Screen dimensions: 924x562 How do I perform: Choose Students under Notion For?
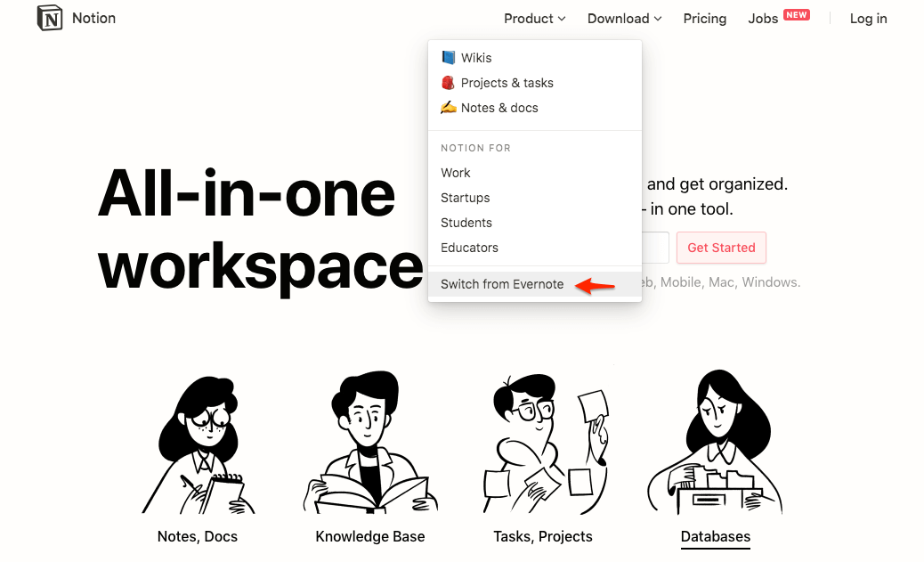click(534, 223)
